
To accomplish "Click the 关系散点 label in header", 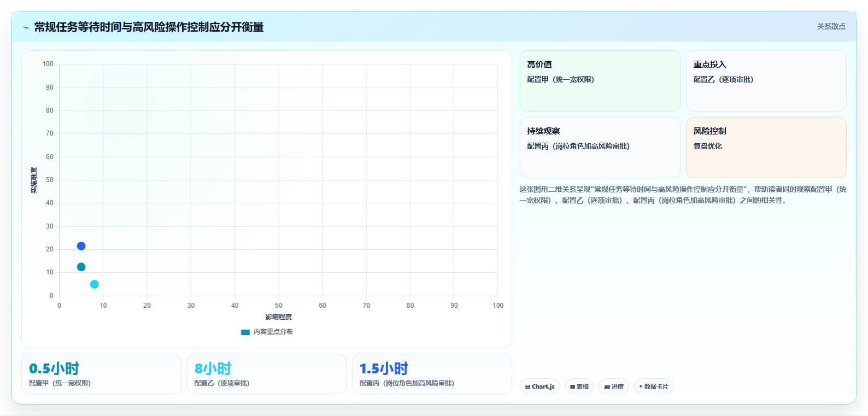I will (831, 26).
